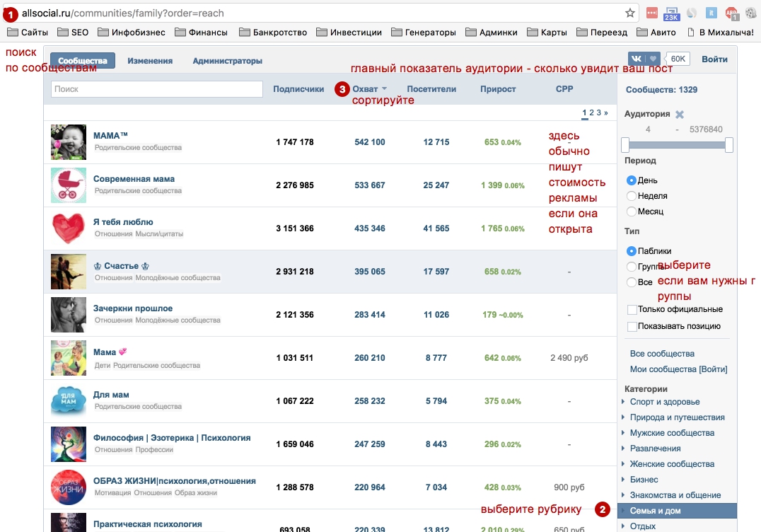The width and height of the screenshot is (761, 532).
Task: Open the red three-dots extension icon
Action: click(x=652, y=13)
